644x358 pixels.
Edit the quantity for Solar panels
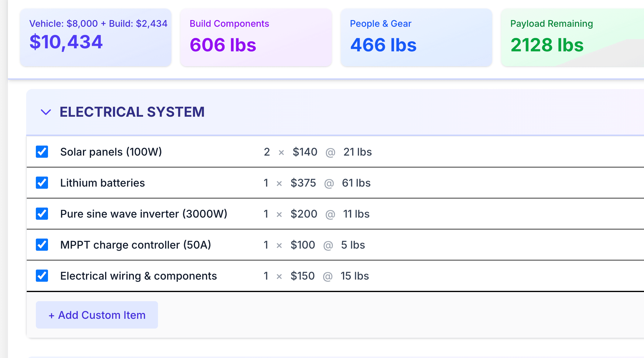267,152
